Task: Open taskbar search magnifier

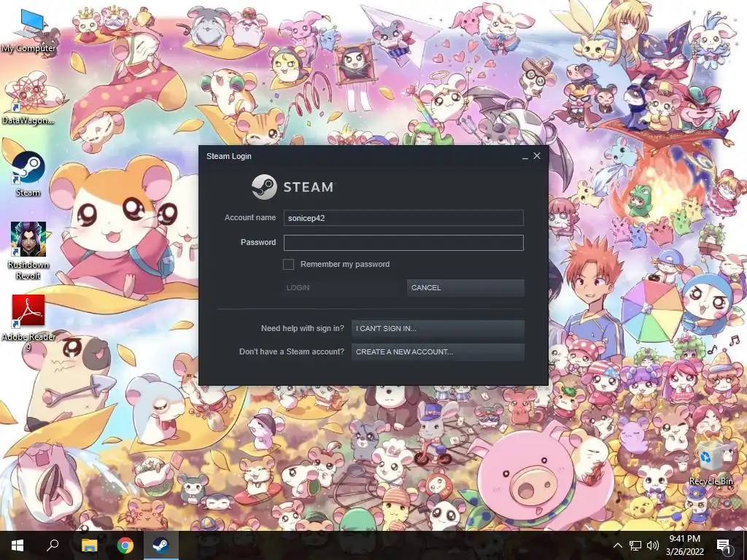Action: (53, 545)
